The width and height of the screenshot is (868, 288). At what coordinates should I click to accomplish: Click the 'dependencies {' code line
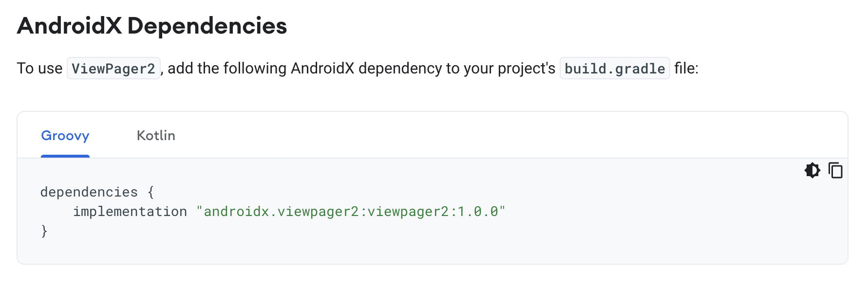[97, 192]
